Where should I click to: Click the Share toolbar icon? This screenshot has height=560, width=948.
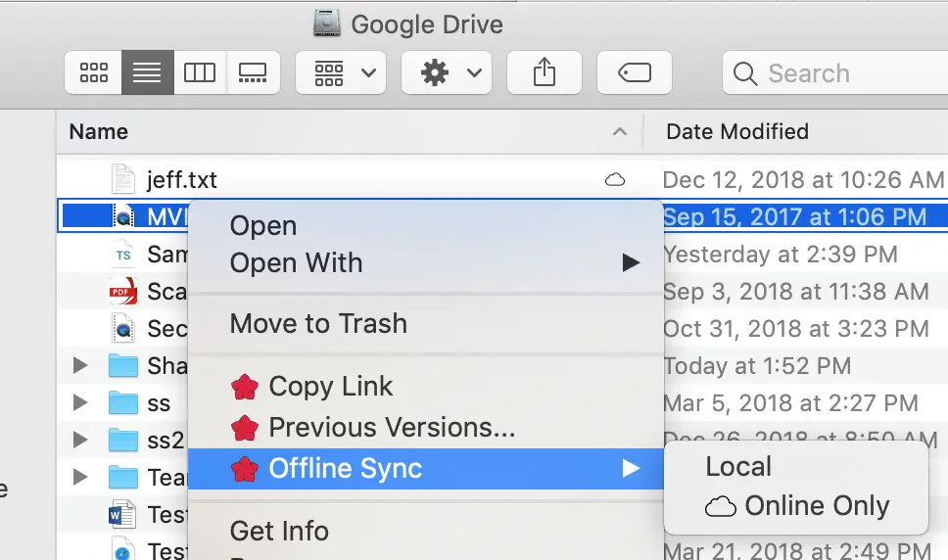(x=545, y=72)
